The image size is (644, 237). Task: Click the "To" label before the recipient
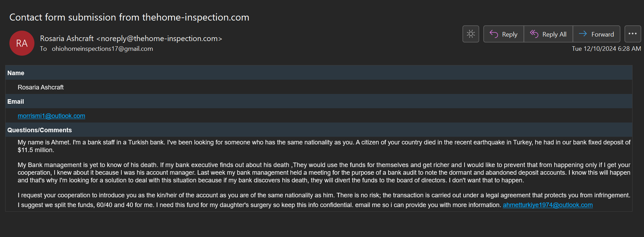[x=43, y=49]
